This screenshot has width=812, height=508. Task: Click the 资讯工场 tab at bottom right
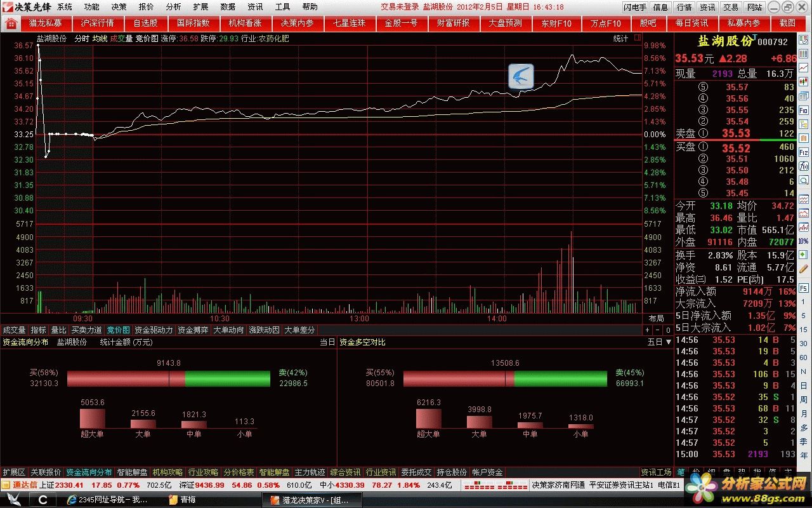click(656, 472)
